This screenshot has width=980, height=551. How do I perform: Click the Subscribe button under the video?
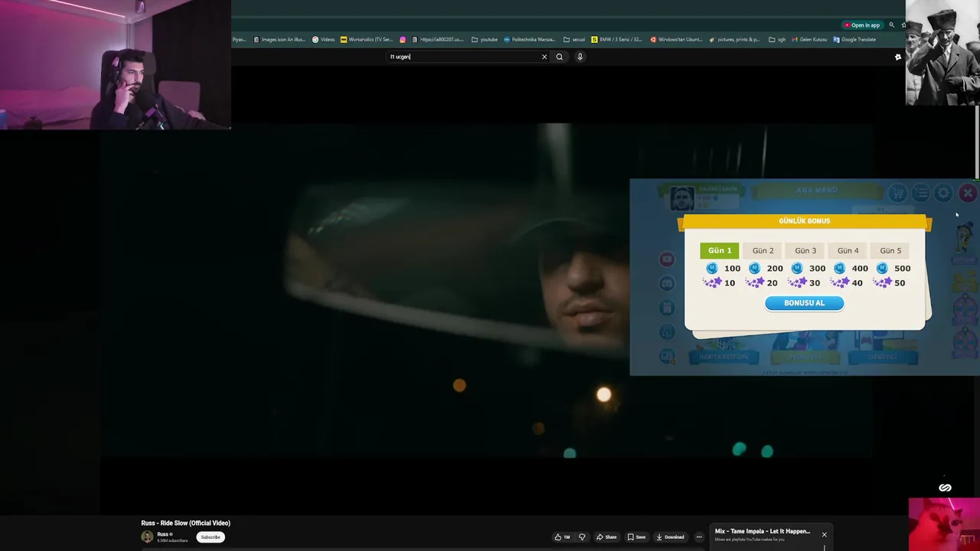[x=211, y=537]
